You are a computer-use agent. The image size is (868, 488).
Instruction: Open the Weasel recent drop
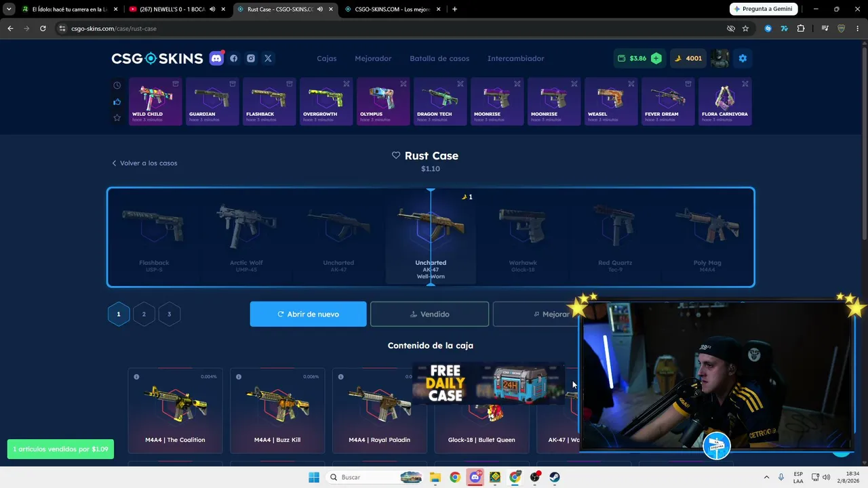tap(611, 102)
